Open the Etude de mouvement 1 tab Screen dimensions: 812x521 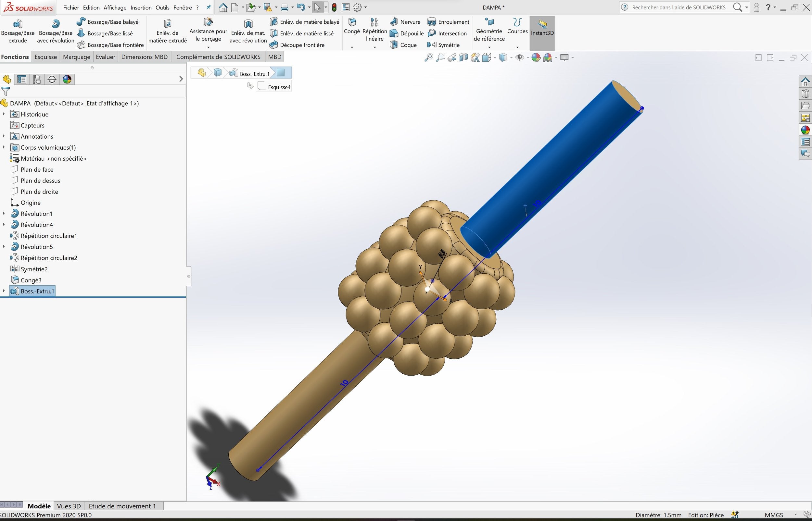tap(122, 506)
